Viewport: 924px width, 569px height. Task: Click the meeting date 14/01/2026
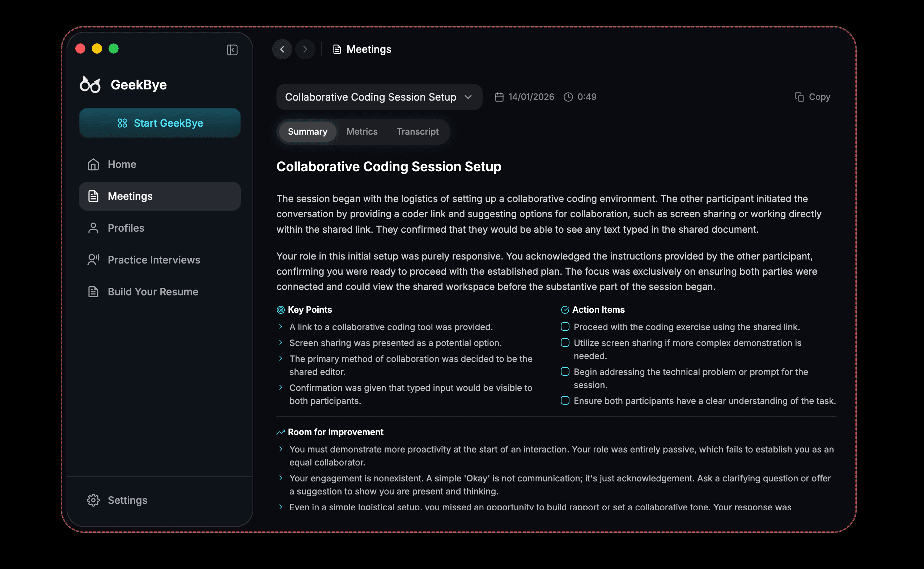coord(531,97)
